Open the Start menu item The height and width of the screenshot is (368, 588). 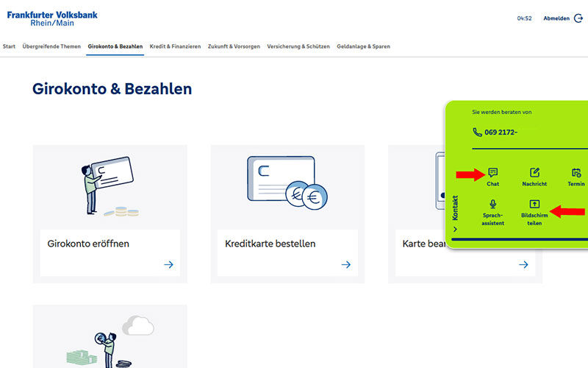(9, 46)
